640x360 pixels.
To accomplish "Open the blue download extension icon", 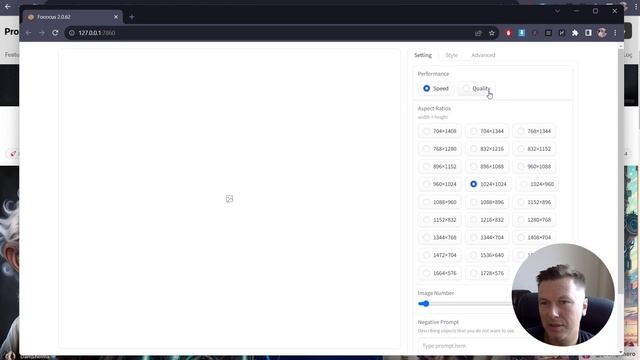I will click(x=522, y=33).
